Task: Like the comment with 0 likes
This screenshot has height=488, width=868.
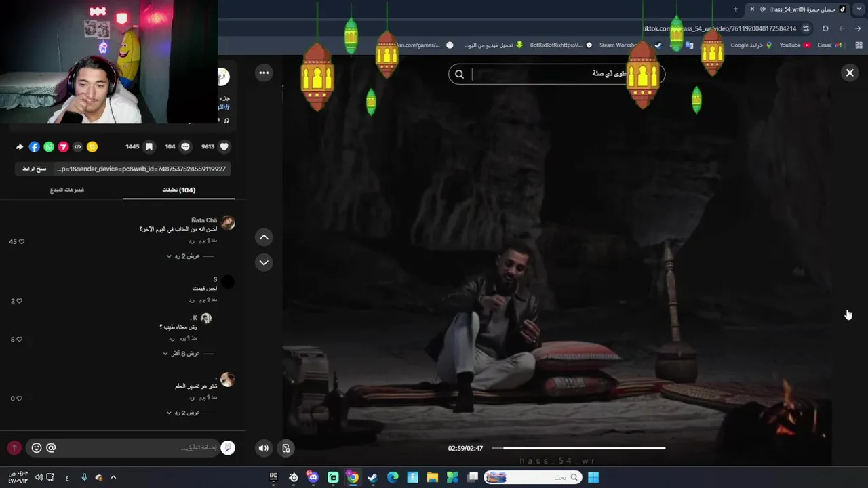Action: coord(21,398)
